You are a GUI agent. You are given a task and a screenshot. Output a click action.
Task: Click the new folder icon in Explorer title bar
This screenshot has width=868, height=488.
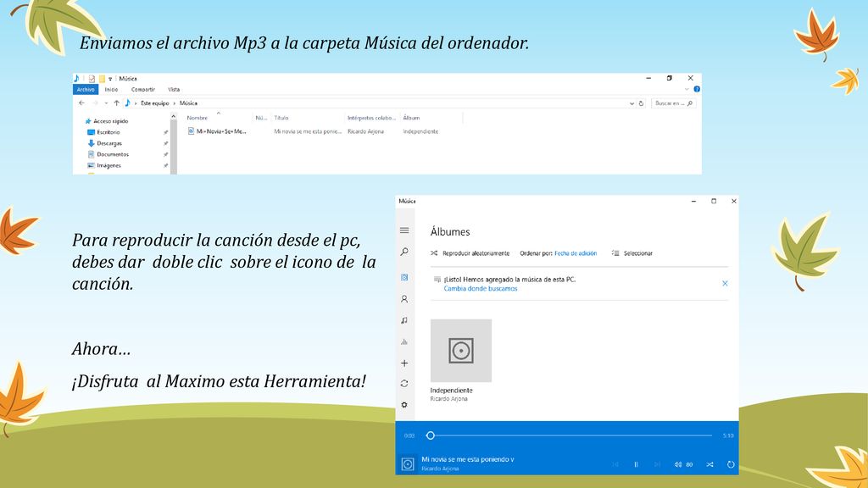tap(102, 79)
